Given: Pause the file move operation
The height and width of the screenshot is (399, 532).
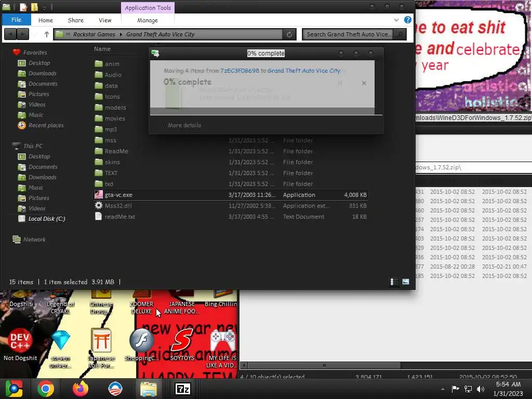Looking at the screenshot, I should click(x=340, y=83).
